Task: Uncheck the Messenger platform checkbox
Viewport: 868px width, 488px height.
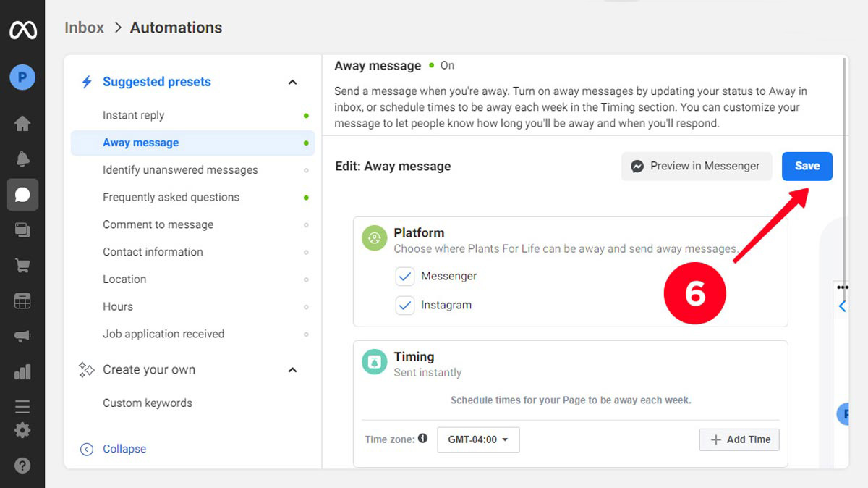Action: (x=404, y=277)
